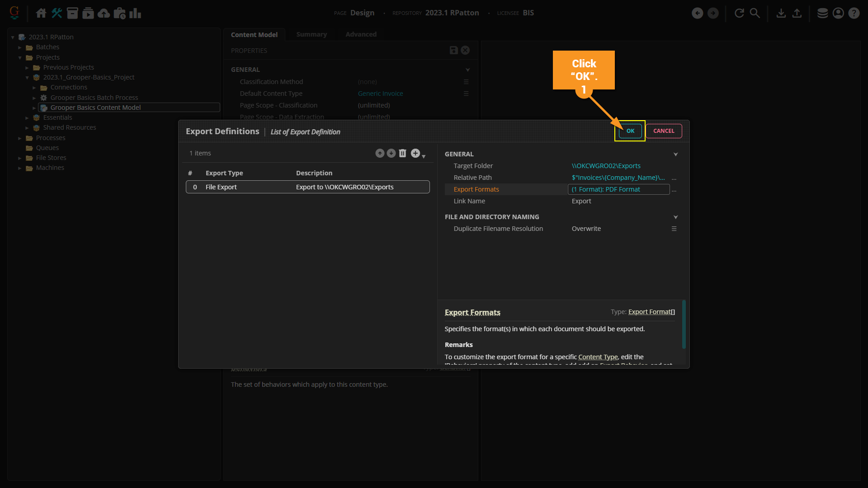Click the refresh icon in the top bar
868x488 pixels.
click(739, 13)
